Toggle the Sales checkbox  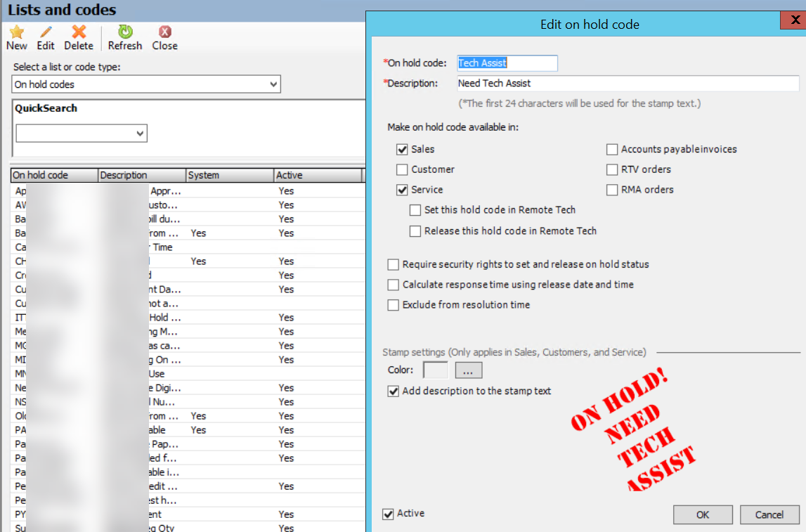tap(402, 150)
